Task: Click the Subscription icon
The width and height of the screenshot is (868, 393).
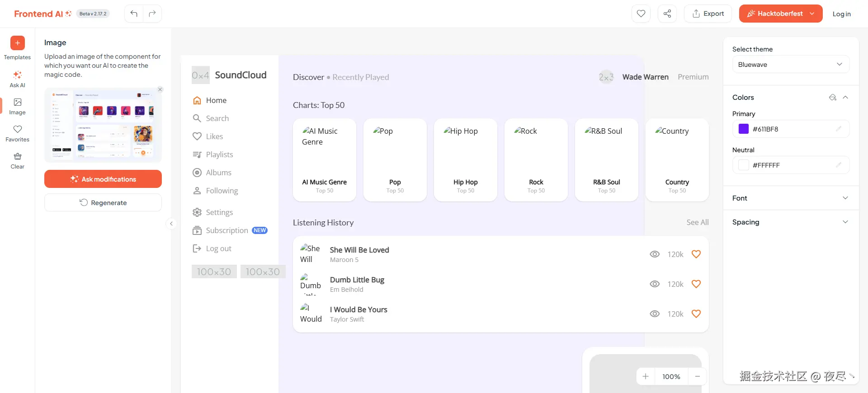Action: 197,230
